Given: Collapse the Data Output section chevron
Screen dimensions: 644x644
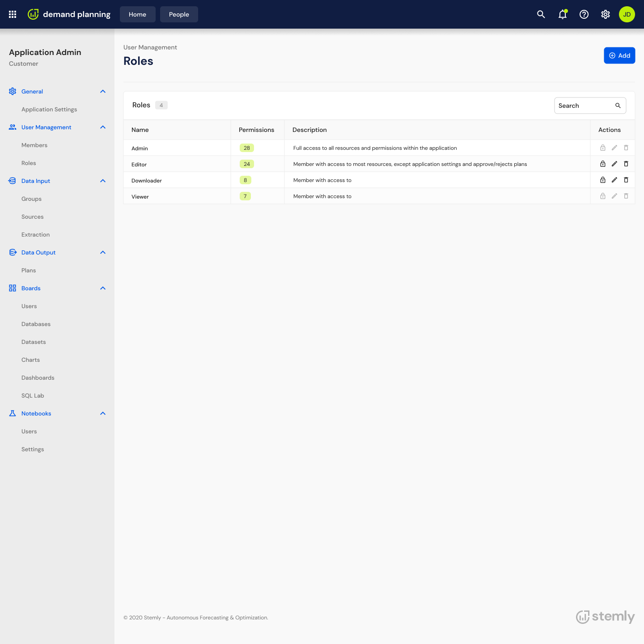Looking at the screenshot, I should pos(103,252).
